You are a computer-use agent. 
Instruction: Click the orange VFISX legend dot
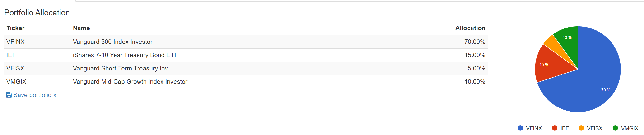(x=581, y=128)
